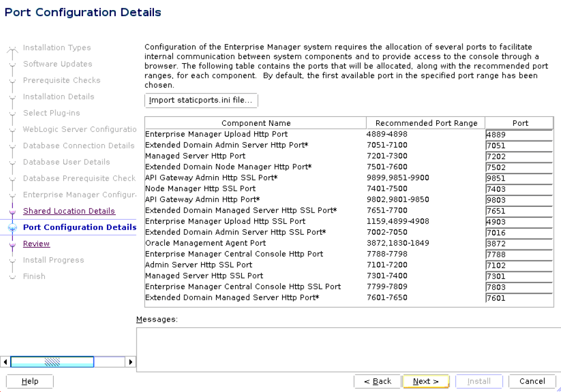The height and width of the screenshot is (392, 561).
Task: Click the Back button
Action: click(377, 381)
